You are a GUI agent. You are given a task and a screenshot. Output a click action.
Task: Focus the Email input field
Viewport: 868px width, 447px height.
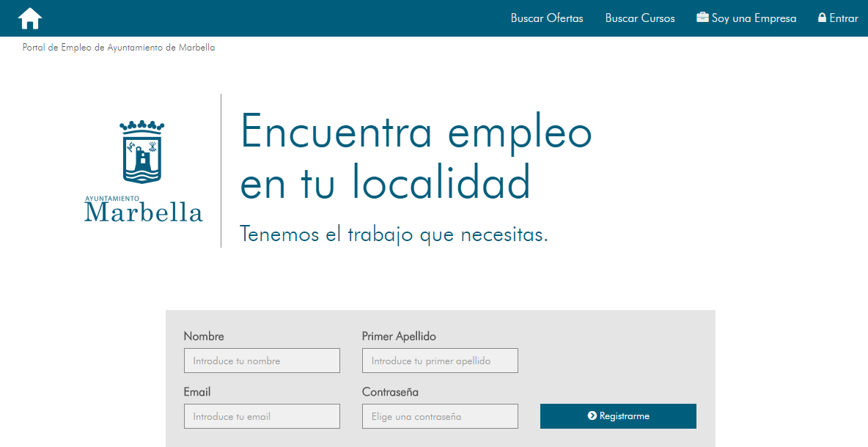tap(262, 416)
